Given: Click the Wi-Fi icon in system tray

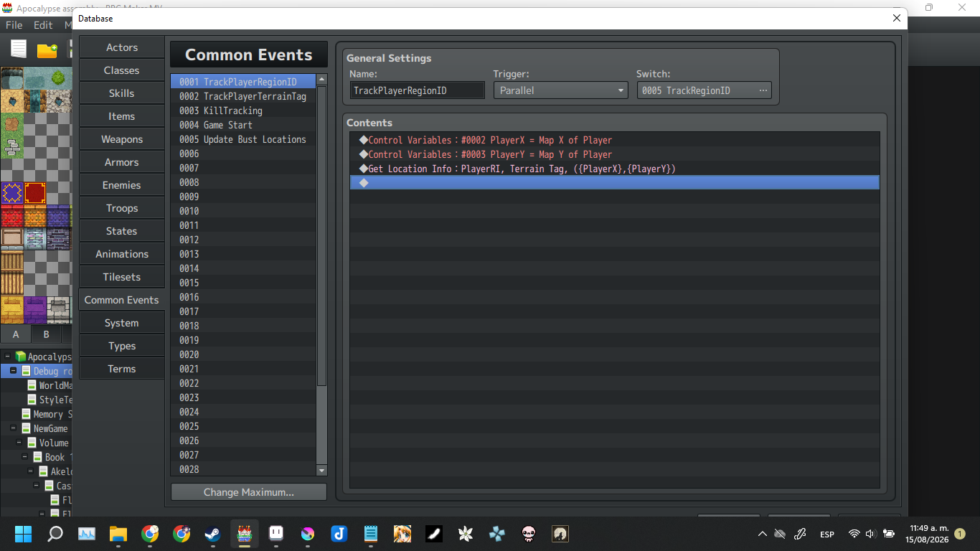Looking at the screenshot, I should [854, 534].
